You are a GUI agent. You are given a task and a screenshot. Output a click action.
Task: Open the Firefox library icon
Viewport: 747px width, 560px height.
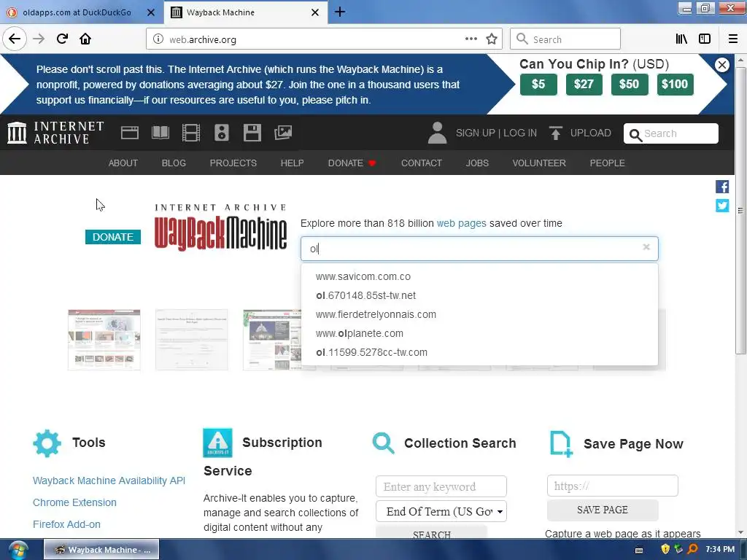(681, 39)
